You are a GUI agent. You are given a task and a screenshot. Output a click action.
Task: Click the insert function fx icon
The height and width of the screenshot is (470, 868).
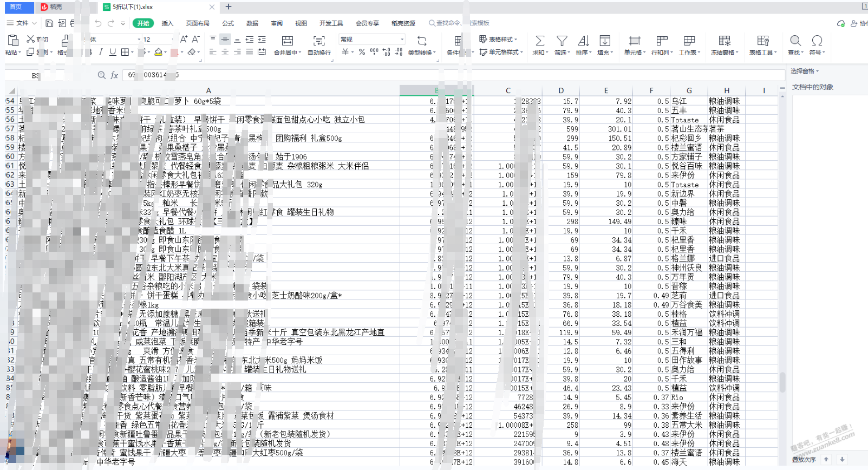[114, 75]
